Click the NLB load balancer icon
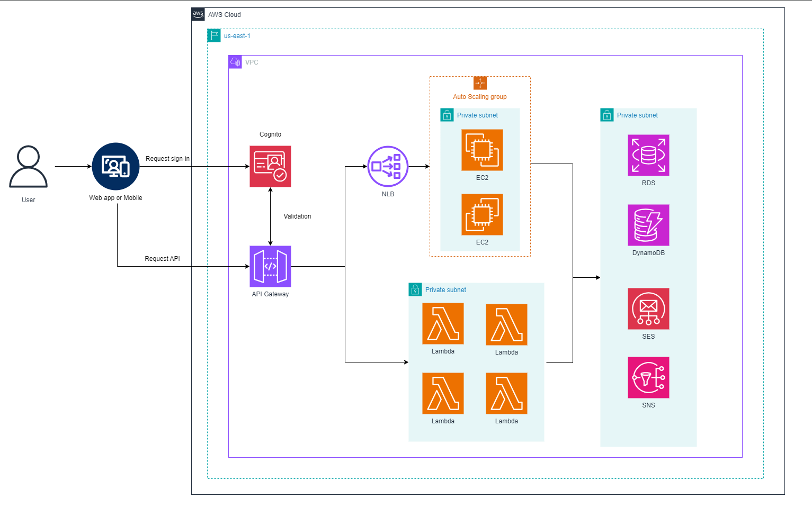Image resolution: width=812 pixels, height=508 pixels. [388, 166]
